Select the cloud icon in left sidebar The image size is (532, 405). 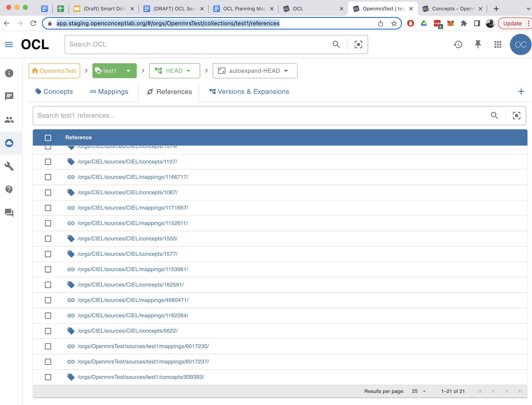click(x=9, y=143)
